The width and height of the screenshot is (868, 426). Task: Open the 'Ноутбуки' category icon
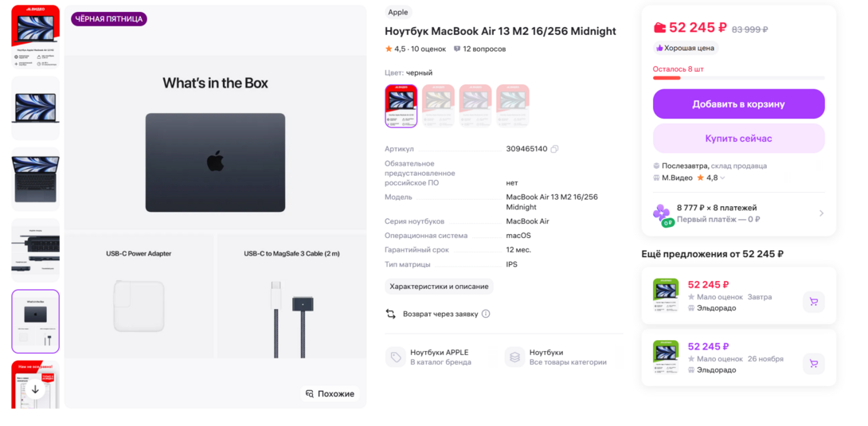515,358
